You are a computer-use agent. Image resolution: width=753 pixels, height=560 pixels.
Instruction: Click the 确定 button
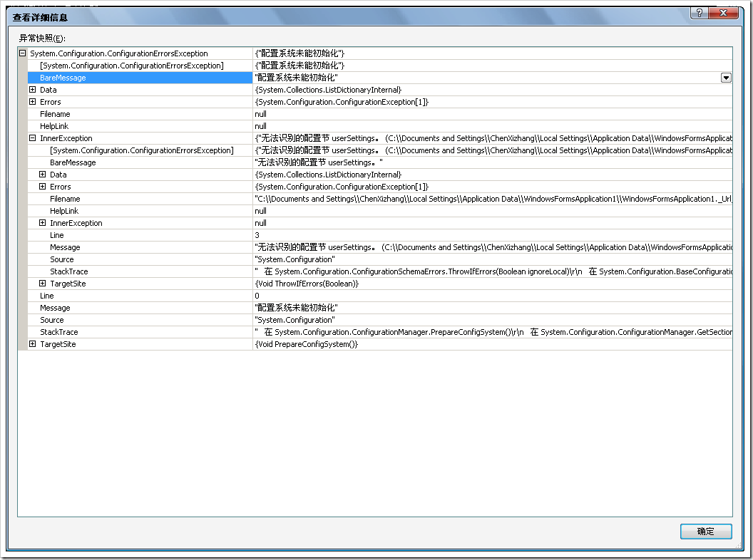tap(706, 532)
